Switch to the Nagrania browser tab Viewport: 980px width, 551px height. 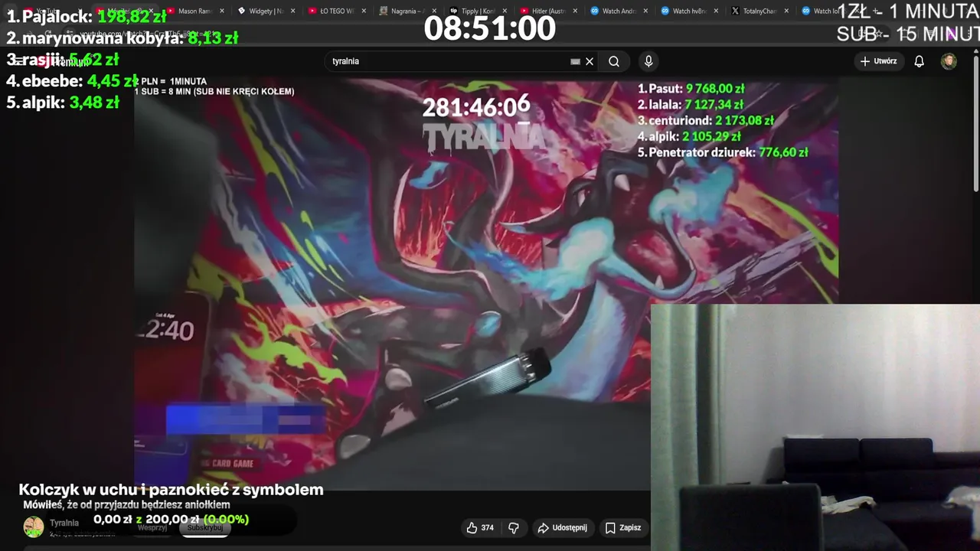[406, 11]
